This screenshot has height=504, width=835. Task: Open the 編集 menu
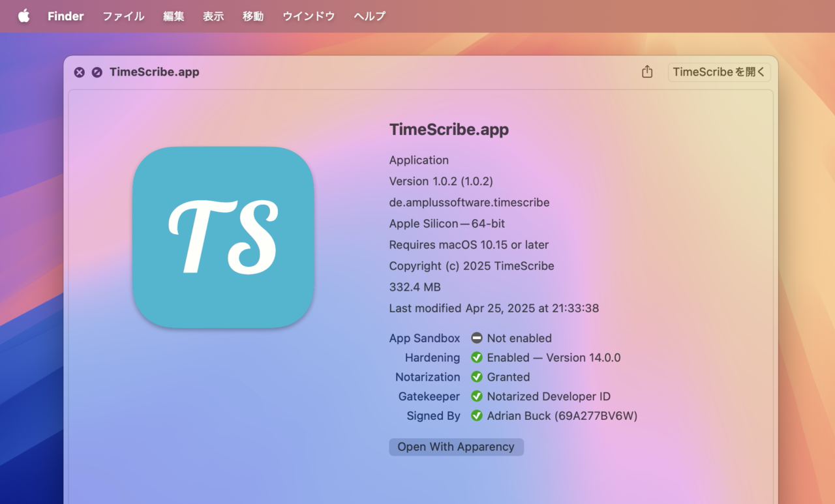pyautogui.click(x=174, y=16)
